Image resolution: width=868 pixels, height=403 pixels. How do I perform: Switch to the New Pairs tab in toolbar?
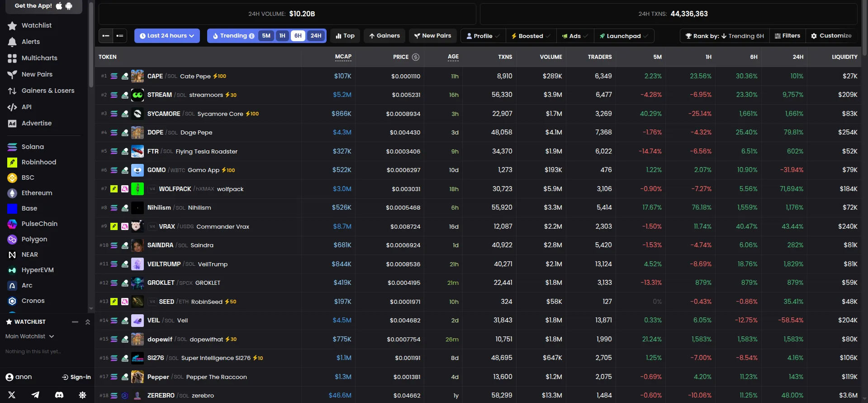click(433, 36)
